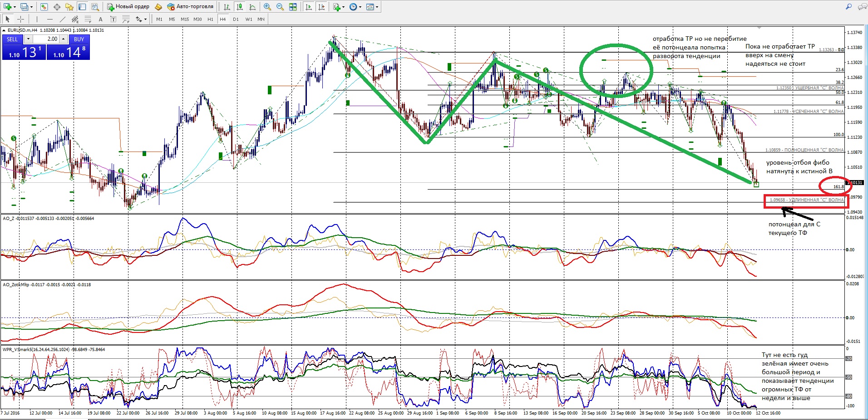Toggle chart auto scroll
868x420 pixels.
click(x=309, y=7)
